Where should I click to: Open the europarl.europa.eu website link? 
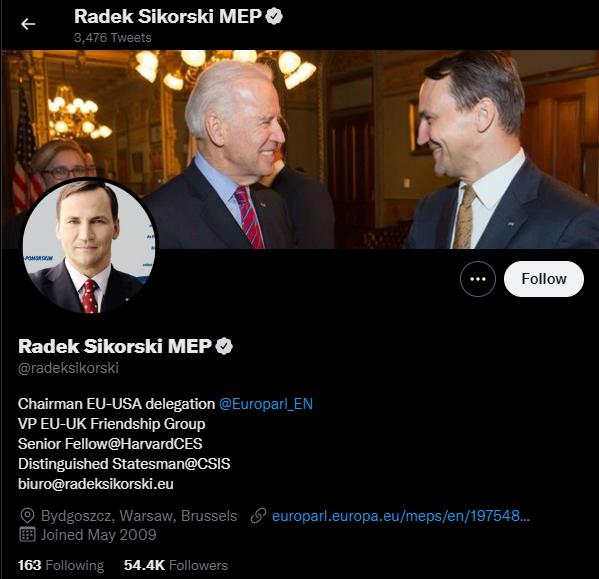(x=401, y=516)
